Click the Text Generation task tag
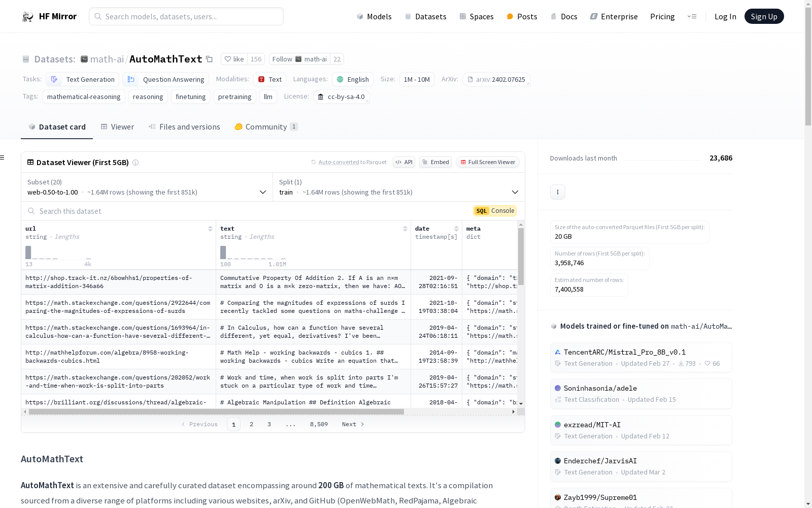The image size is (812, 508). (83, 79)
